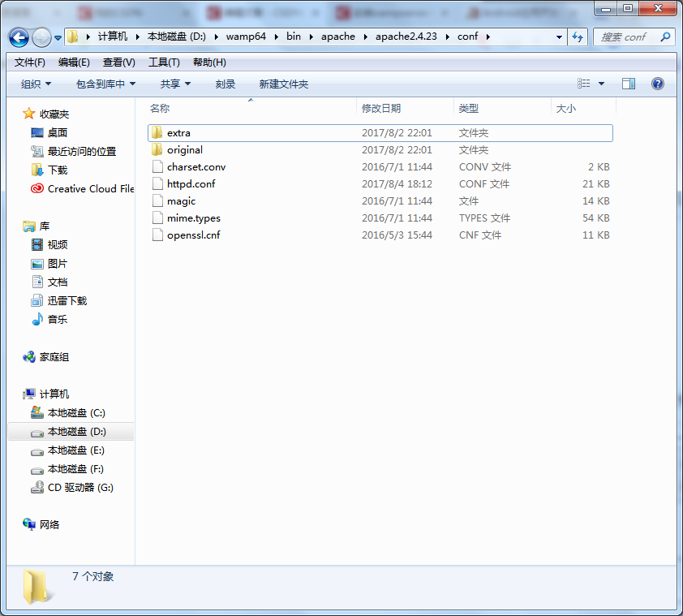Screen dimensions: 683x616
Task: Expand the 包含到库中 dropdown
Action: tap(105, 84)
